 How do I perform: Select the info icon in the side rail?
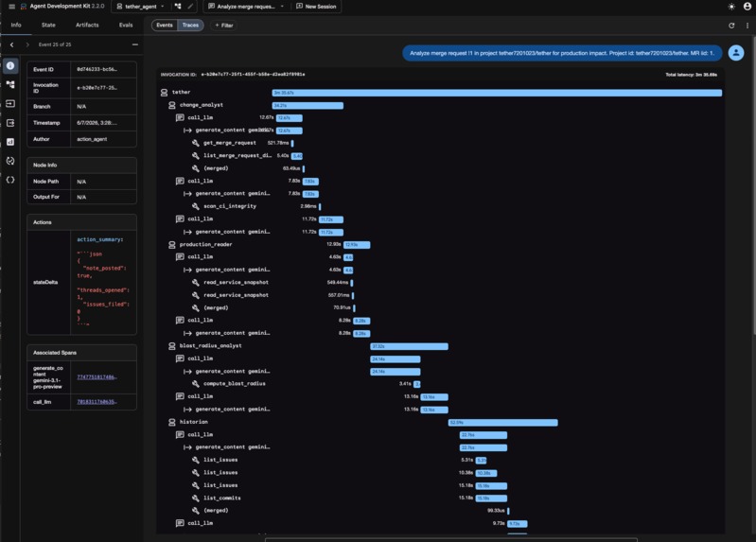(x=10, y=65)
